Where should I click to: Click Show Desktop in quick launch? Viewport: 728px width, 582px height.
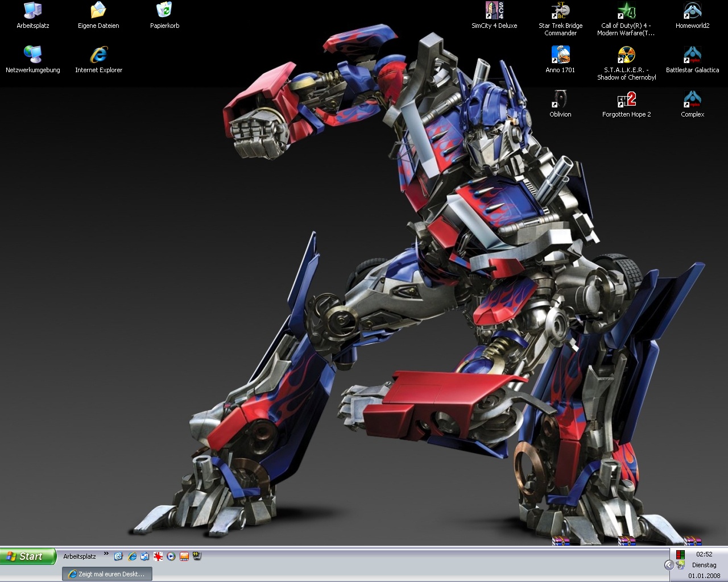[x=119, y=556]
